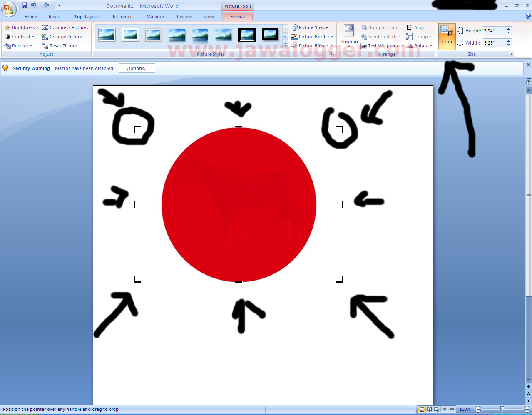Click the vertical scrollbar thumb
The height and width of the screenshot is (415, 532).
click(x=529, y=195)
